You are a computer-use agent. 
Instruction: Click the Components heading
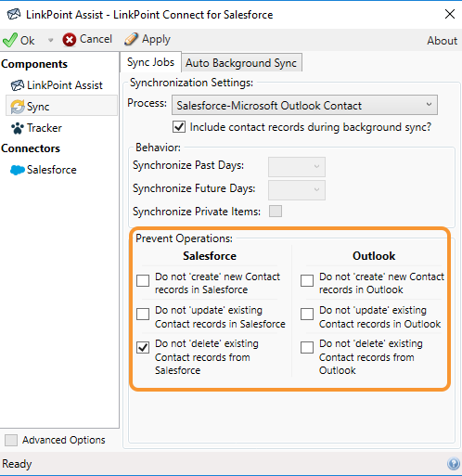[34, 64]
